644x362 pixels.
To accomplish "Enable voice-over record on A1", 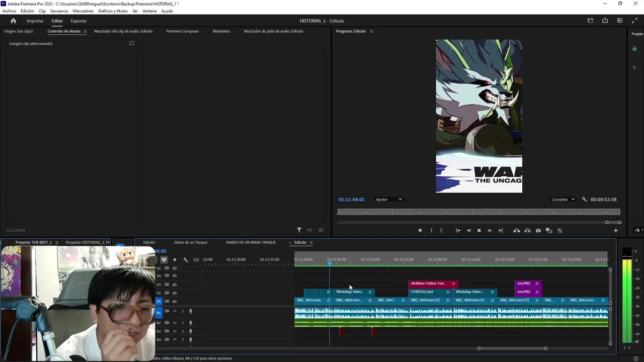I will tap(191, 311).
